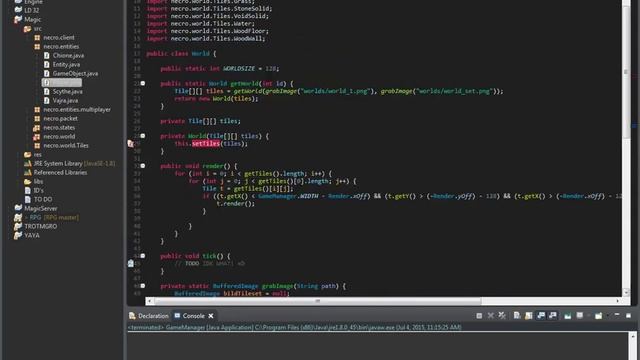Minimize the Console view panel

tap(617, 315)
